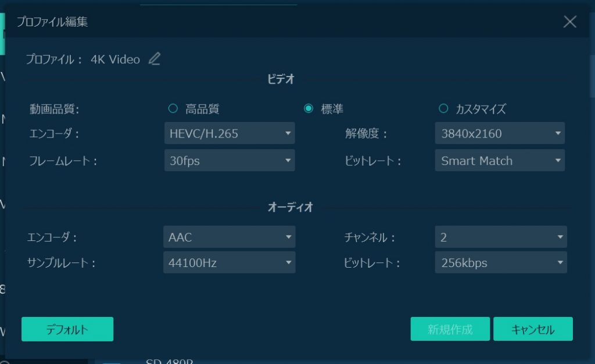The width and height of the screenshot is (595, 364).
Task: Open the video bitrate dropdown showing Smart Match
Action: pos(500,161)
